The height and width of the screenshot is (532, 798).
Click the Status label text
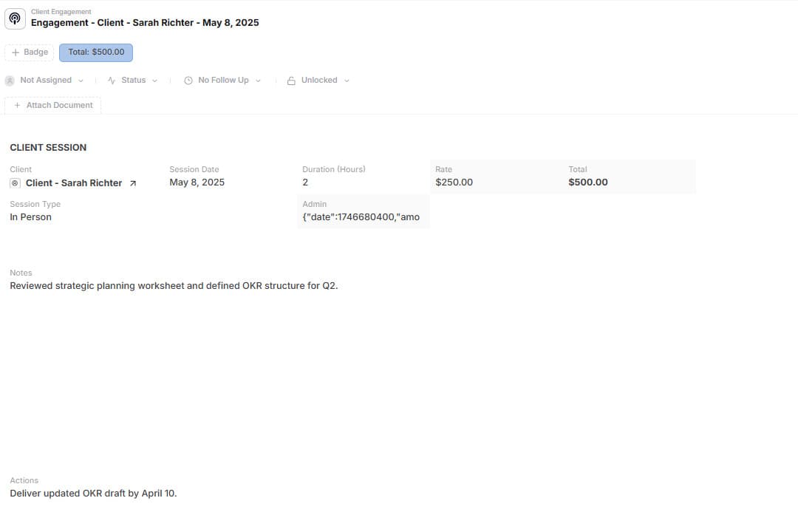pyautogui.click(x=133, y=80)
